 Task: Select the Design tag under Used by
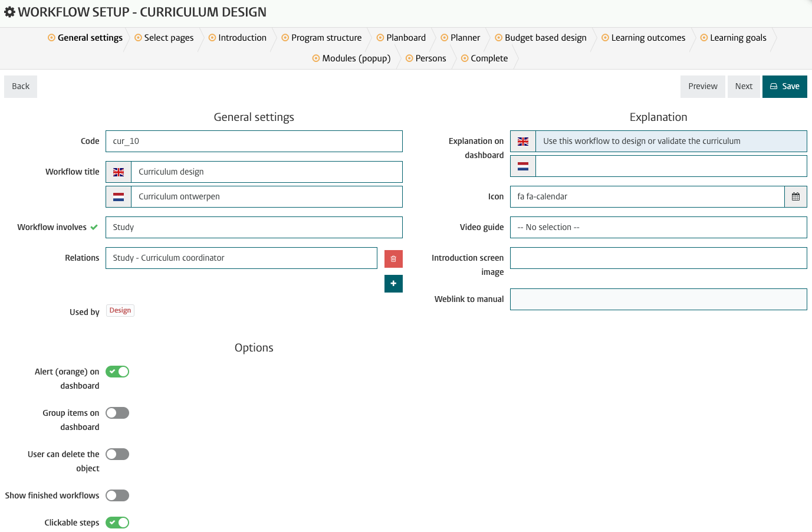point(120,310)
